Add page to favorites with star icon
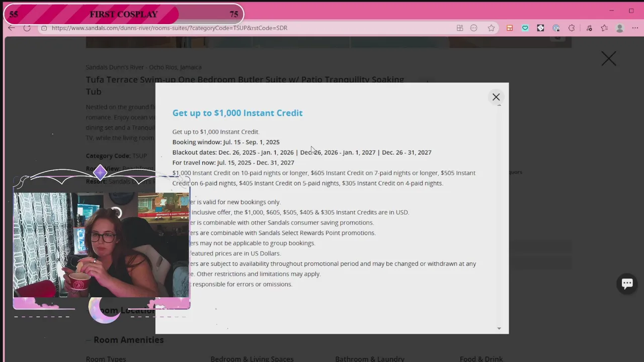Image resolution: width=644 pixels, height=362 pixels. point(491,28)
